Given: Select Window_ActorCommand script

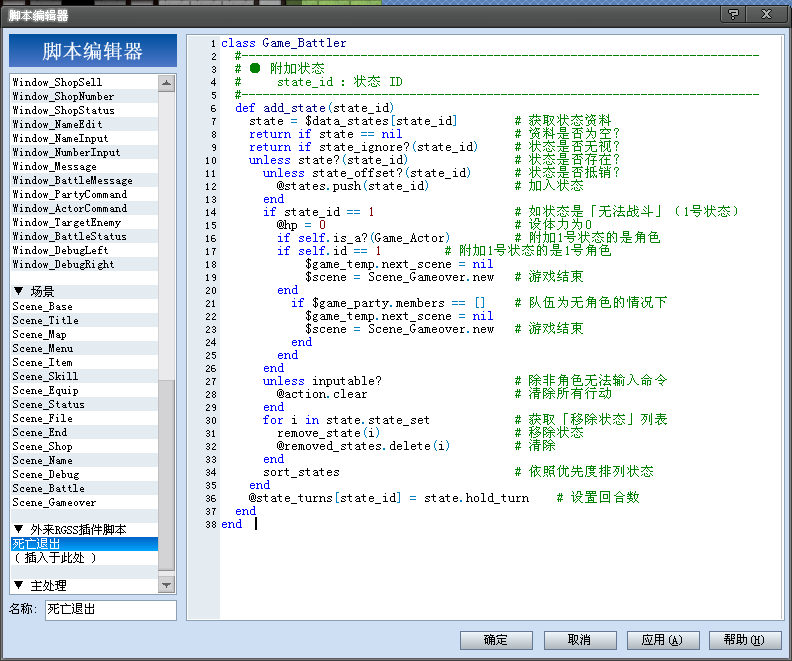Looking at the screenshot, I should point(84,209).
